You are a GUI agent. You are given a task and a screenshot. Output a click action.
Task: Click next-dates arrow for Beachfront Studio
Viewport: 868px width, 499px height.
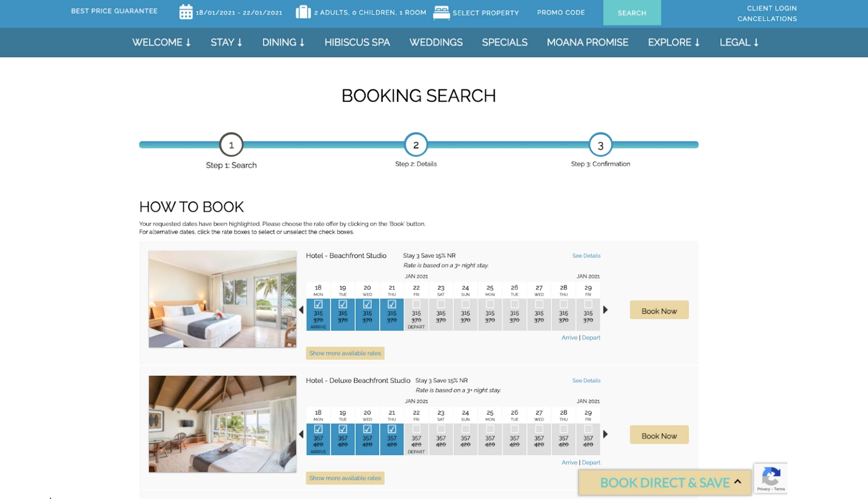click(605, 310)
